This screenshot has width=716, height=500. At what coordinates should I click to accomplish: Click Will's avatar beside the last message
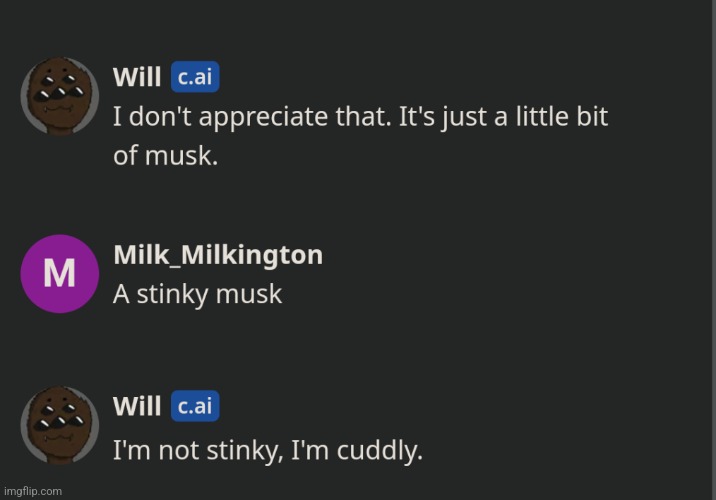click(60, 427)
